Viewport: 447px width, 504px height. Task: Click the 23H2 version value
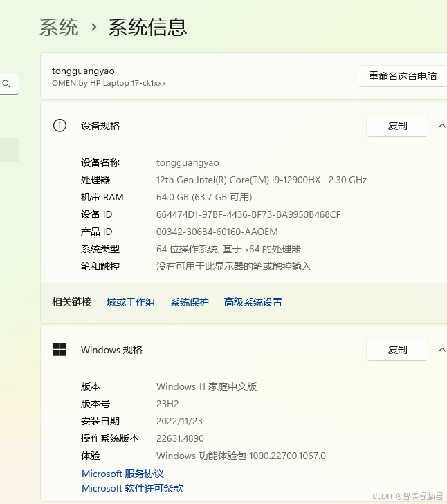tap(167, 404)
